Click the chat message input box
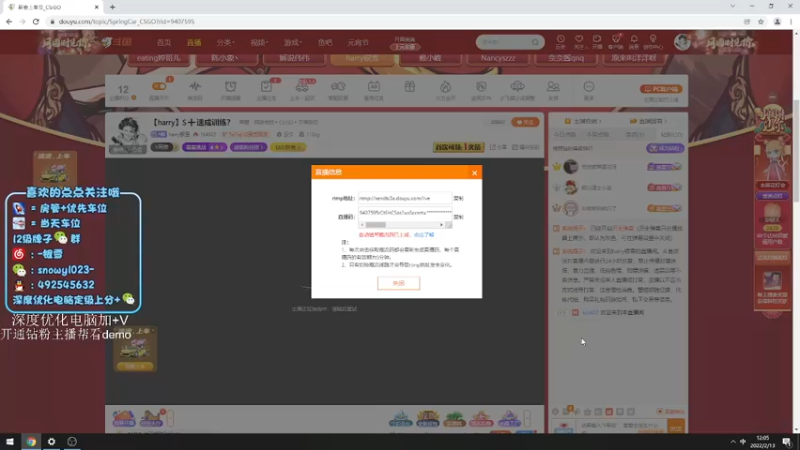The width and height of the screenshot is (800, 450). (x=622, y=427)
